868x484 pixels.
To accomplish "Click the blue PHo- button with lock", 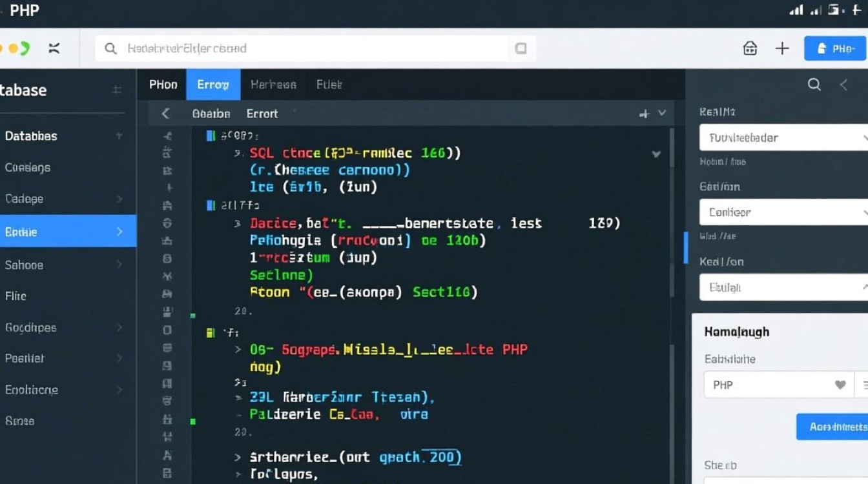I will click(x=835, y=48).
